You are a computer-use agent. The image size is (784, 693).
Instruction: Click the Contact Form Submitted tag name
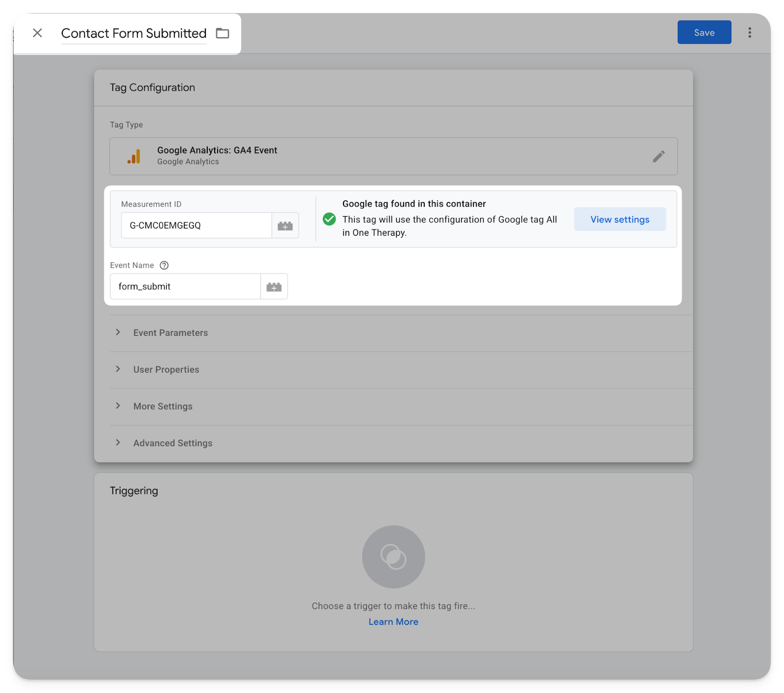click(133, 33)
